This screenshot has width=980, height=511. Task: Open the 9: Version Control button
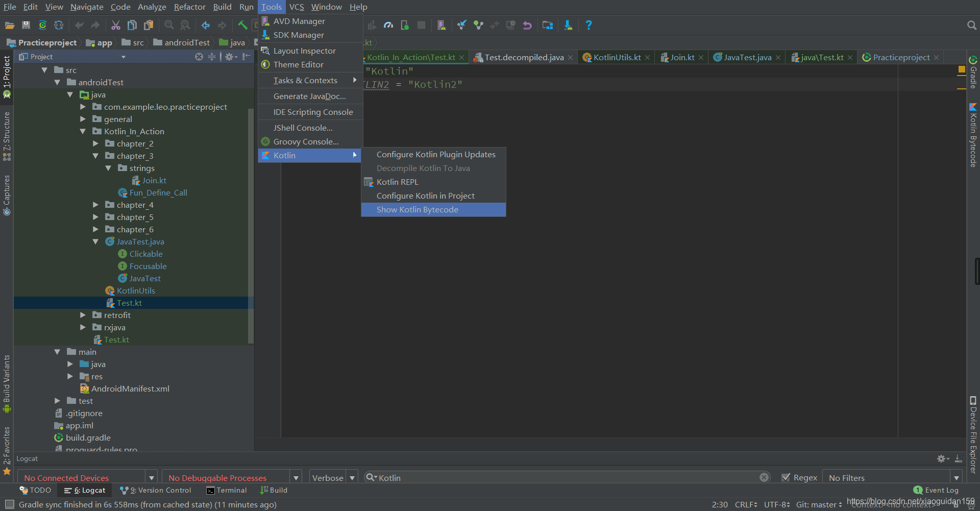[x=156, y=490]
